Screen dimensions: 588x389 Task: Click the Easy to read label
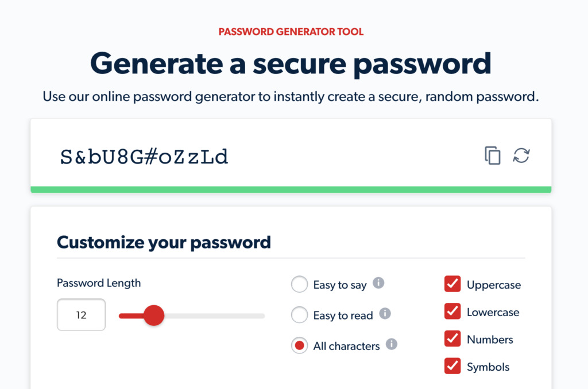click(x=343, y=316)
